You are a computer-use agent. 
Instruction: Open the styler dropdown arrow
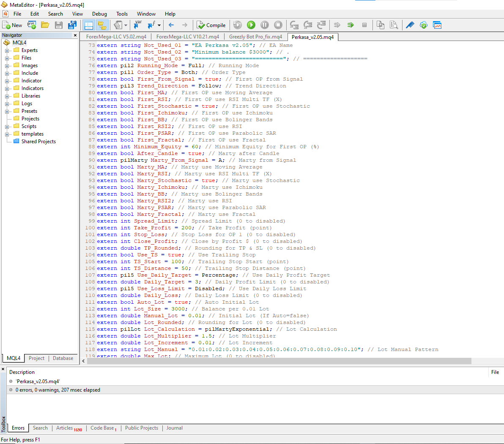(126, 25)
